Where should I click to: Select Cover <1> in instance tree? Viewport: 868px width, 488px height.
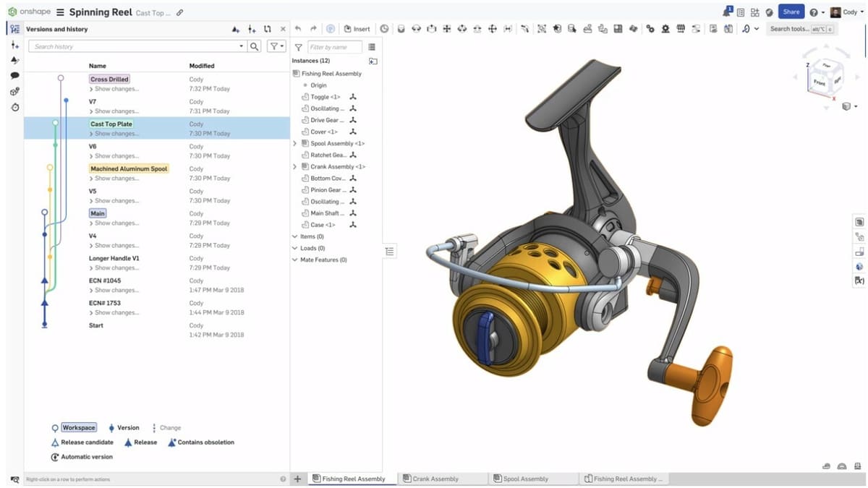pyautogui.click(x=324, y=132)
